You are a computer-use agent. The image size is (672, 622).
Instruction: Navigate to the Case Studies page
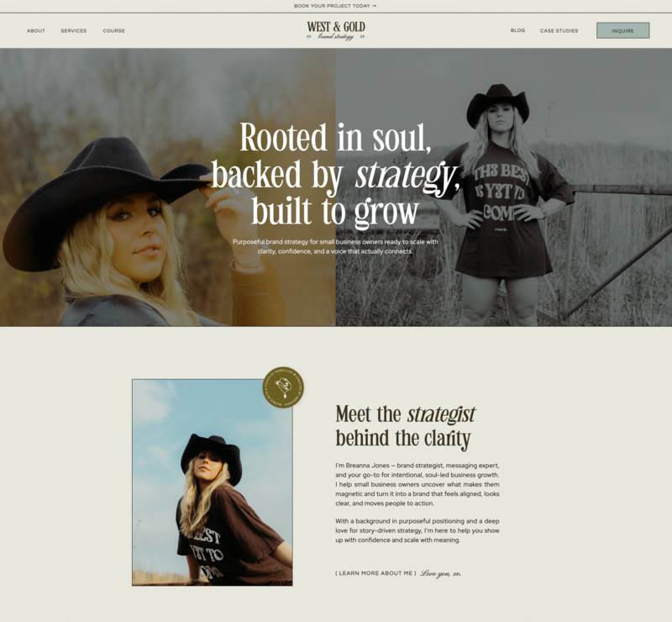point(559,31)
